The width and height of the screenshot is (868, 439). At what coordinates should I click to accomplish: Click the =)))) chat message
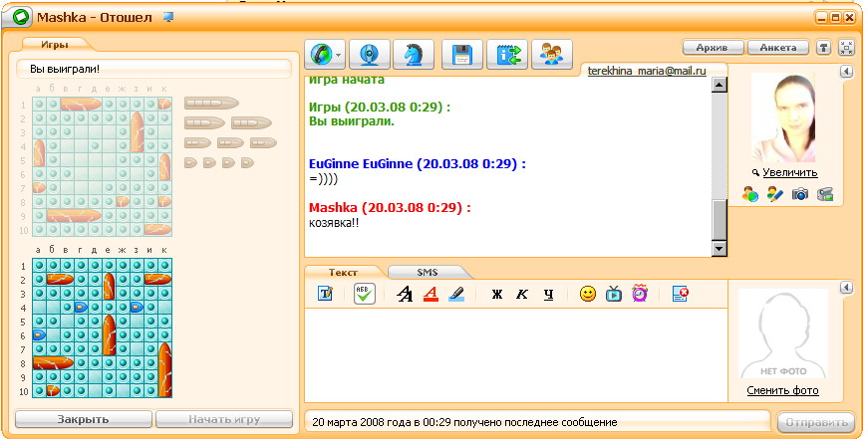[323, 179]
